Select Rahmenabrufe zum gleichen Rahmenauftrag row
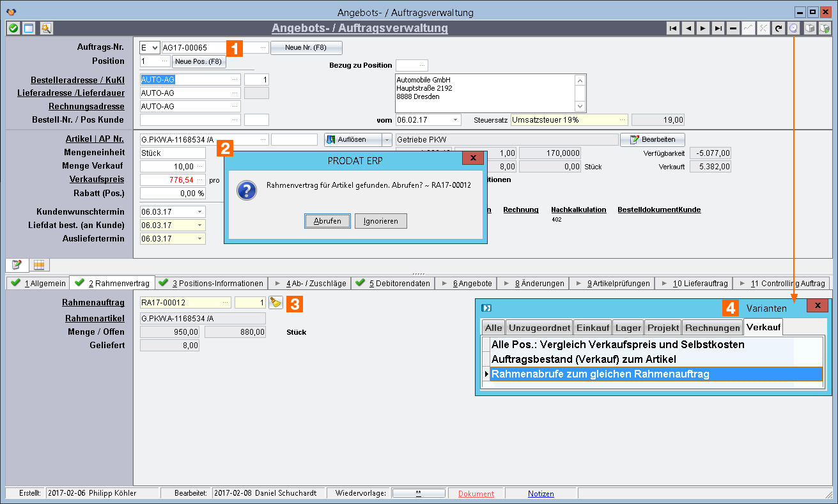Screen dimensions: 838x504 pyautogui.click(x=656, y=374)
